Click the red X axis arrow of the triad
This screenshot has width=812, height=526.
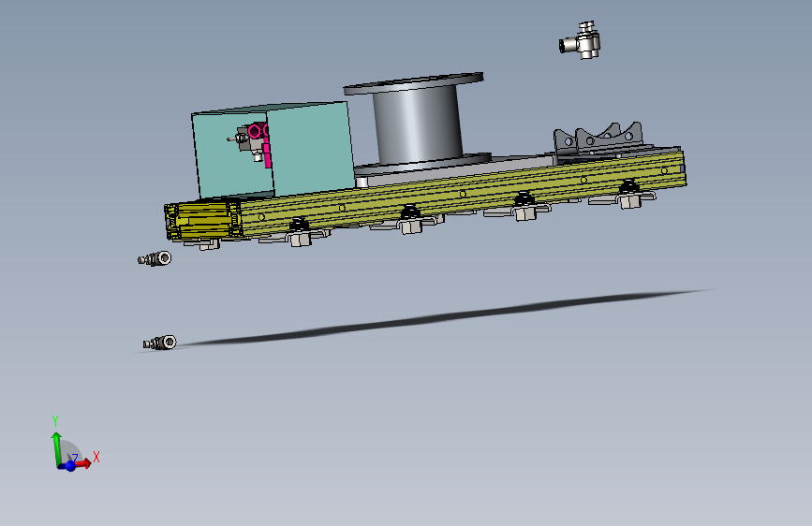(x=84, y=463)
